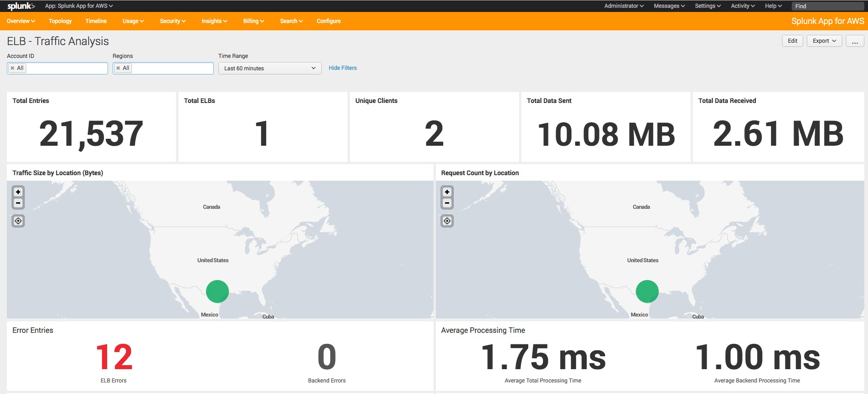868x394 pixels.
Task: Open the Settings menu
Action: (x=708, y=6)
